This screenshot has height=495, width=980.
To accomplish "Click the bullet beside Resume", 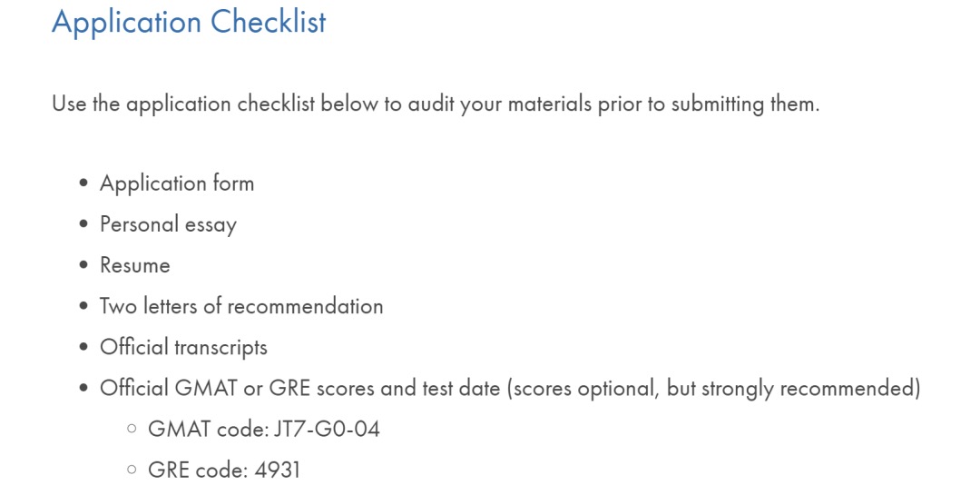I will (83, 264).
